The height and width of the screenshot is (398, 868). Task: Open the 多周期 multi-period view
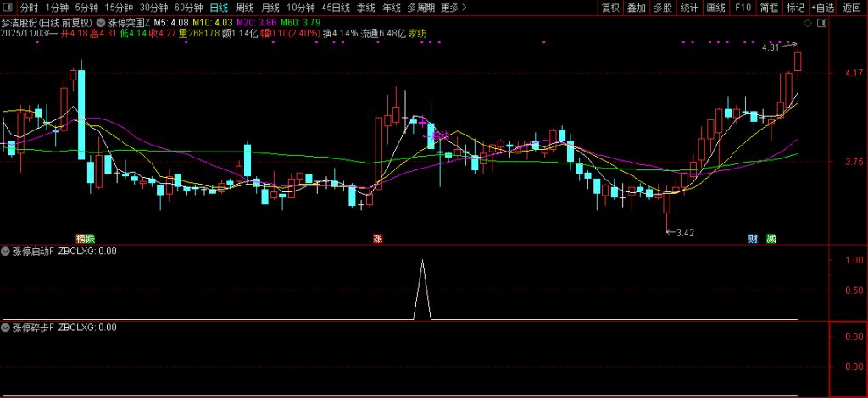[x=420, y=8]
